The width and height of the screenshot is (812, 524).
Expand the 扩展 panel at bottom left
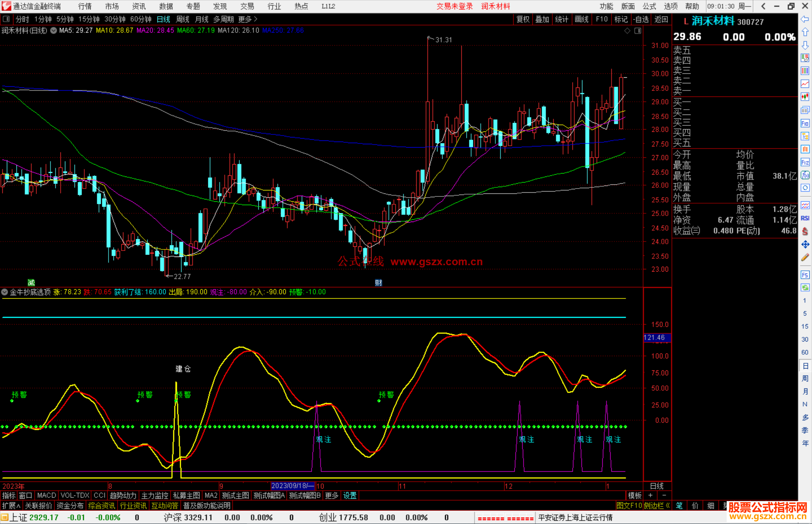(11, 506)
